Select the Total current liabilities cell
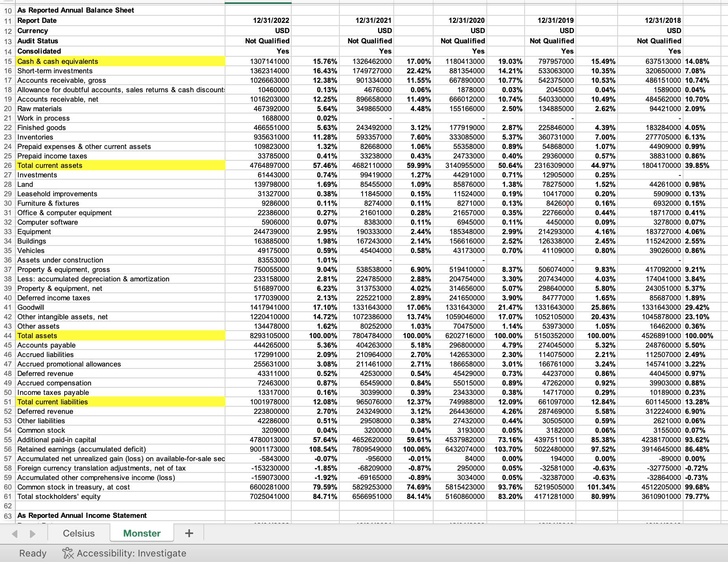Image resolution: width=728 pixels, height=562 pixels. pyautogui.click(x=121, y=402)
